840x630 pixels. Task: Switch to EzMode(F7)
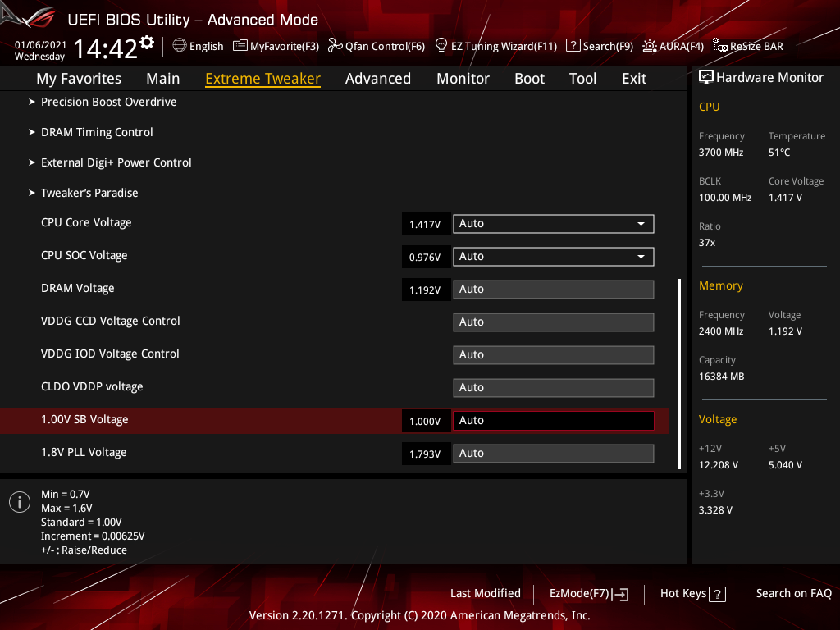589,594
